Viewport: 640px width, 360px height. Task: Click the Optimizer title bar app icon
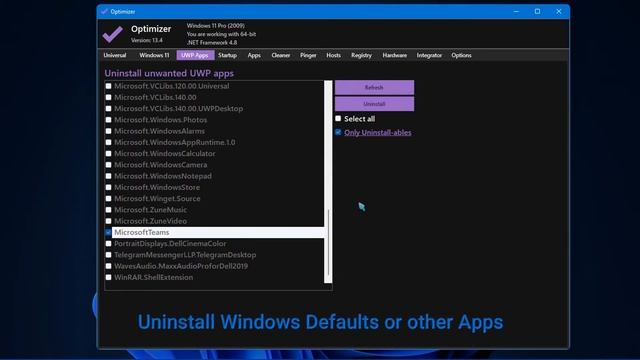click(104, 11)
